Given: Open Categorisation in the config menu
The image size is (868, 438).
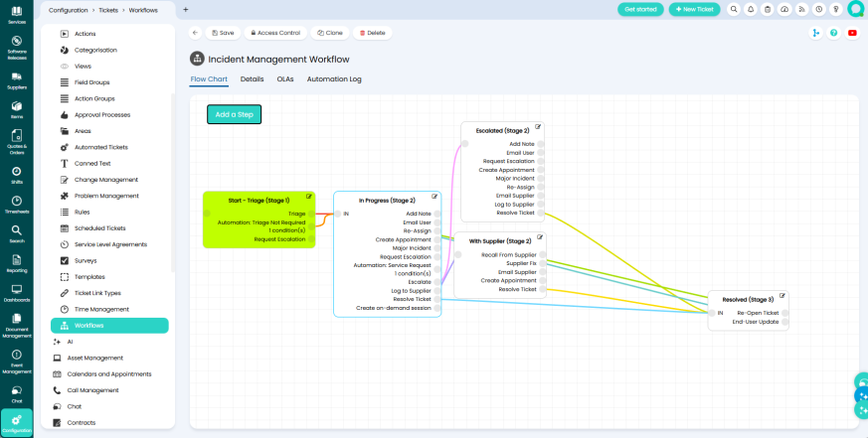Looking at the screenshot, I should 95,50.
